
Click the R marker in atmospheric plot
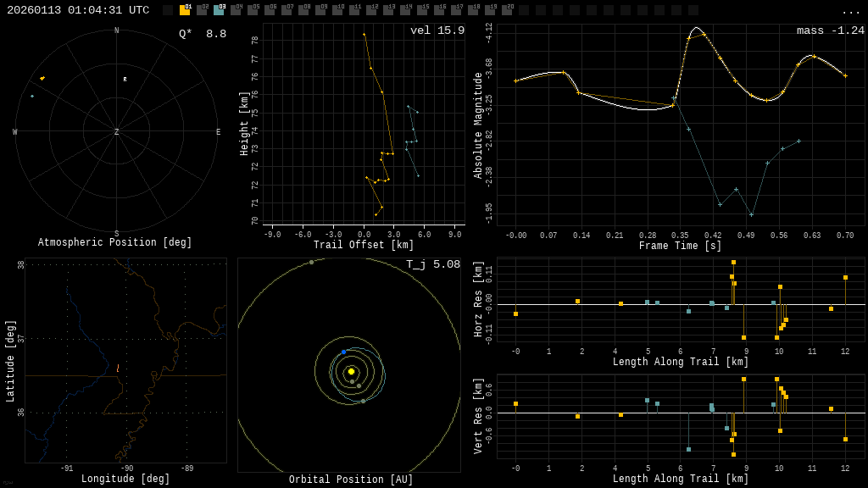125,80
